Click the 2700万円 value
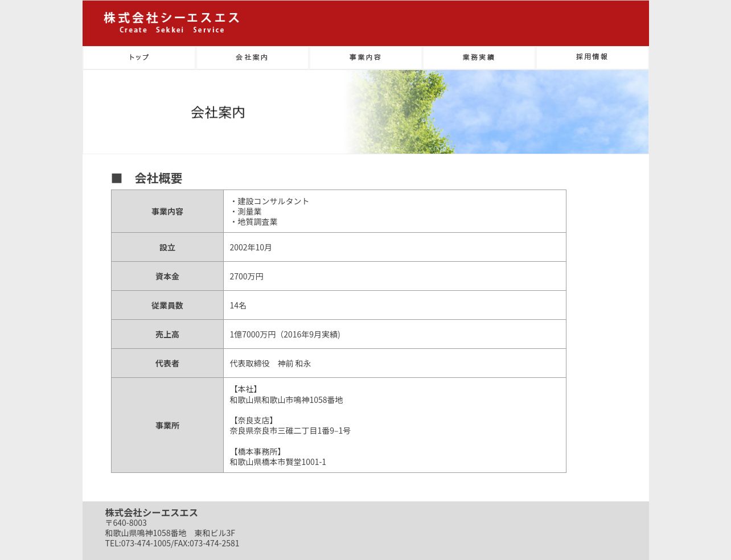 [247, 276]
